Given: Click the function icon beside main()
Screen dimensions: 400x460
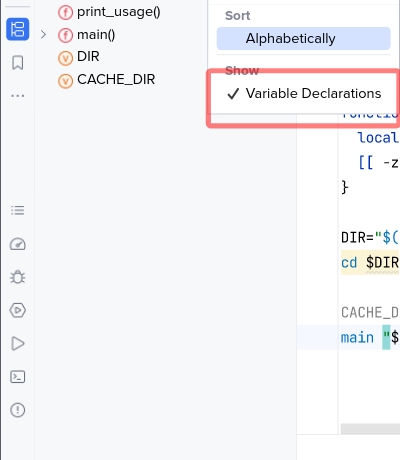Looking at the screenshot, I should click(65, 35).
